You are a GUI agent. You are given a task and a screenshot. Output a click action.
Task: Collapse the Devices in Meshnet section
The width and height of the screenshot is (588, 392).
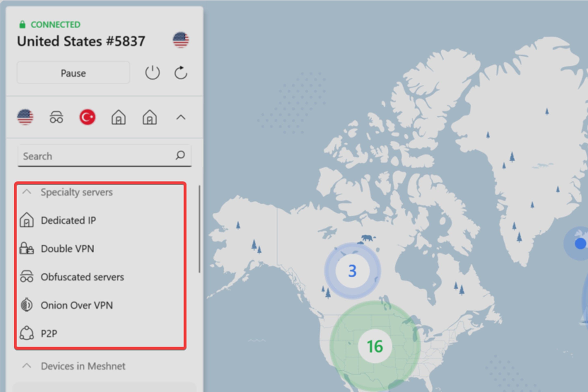(x=27, y=366)
